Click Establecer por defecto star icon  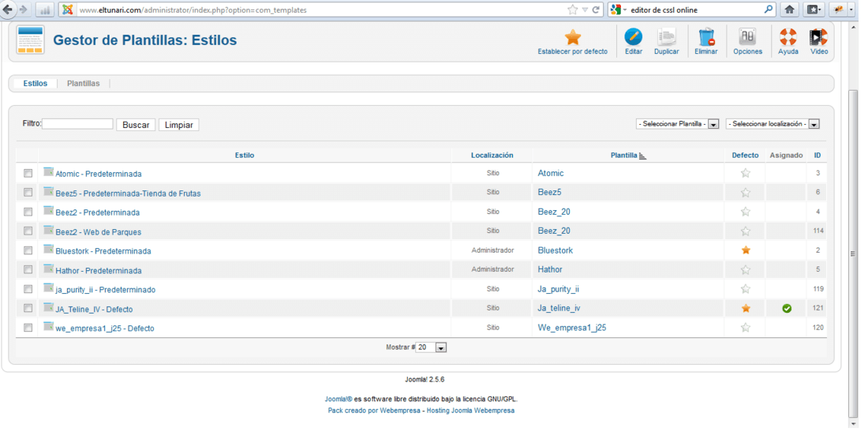(572, 38)
